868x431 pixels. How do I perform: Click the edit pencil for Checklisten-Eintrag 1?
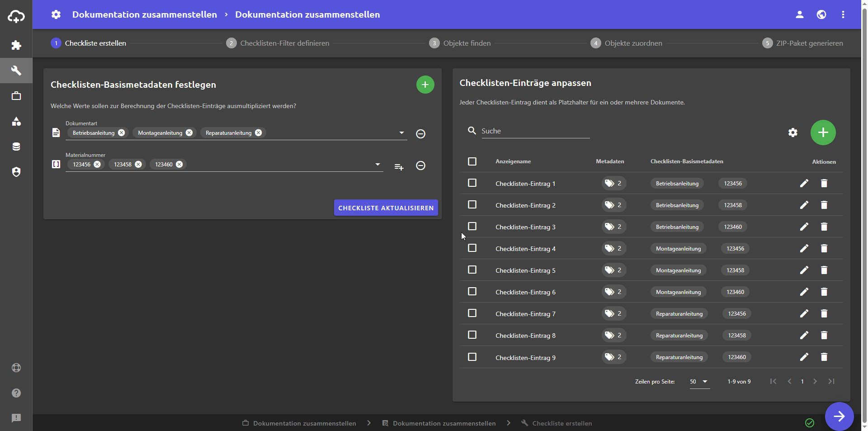804,183
